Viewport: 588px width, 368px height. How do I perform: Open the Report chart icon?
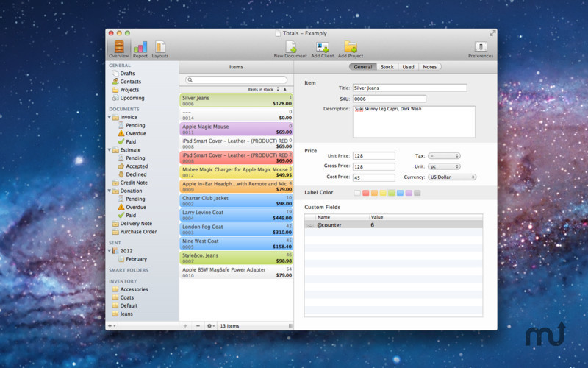coord(140,49)
